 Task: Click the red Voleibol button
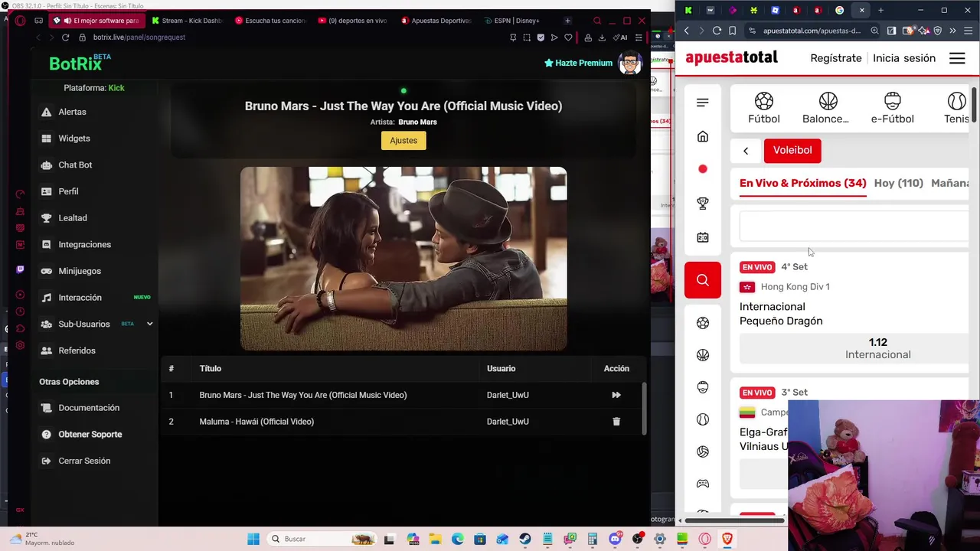[x=792, y=151]
